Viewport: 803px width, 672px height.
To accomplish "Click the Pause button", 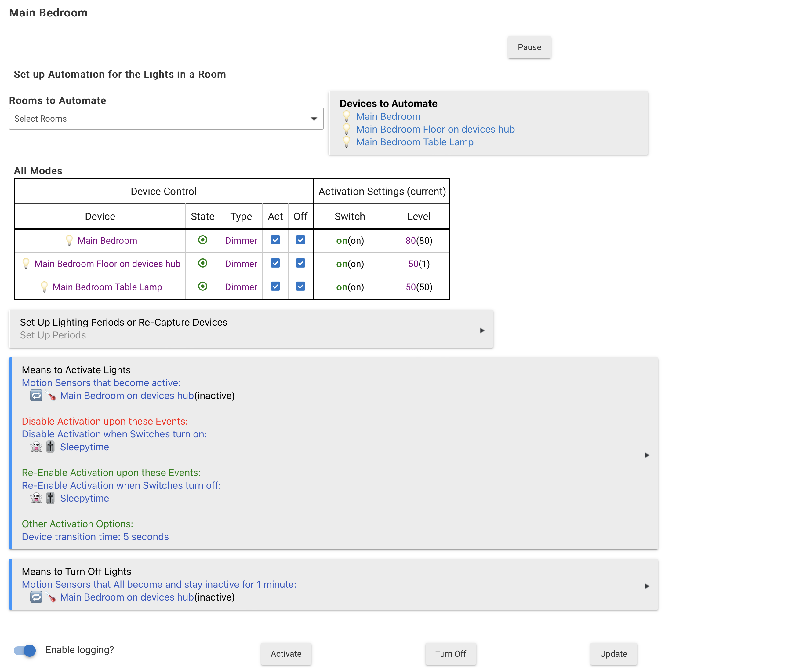I will pyautogui.click(x=529, y=47).
